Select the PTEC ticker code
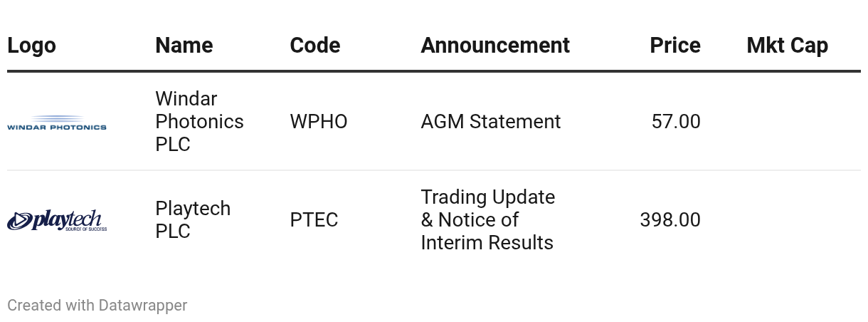Screen dimensions: 868x322 point(314,219)
